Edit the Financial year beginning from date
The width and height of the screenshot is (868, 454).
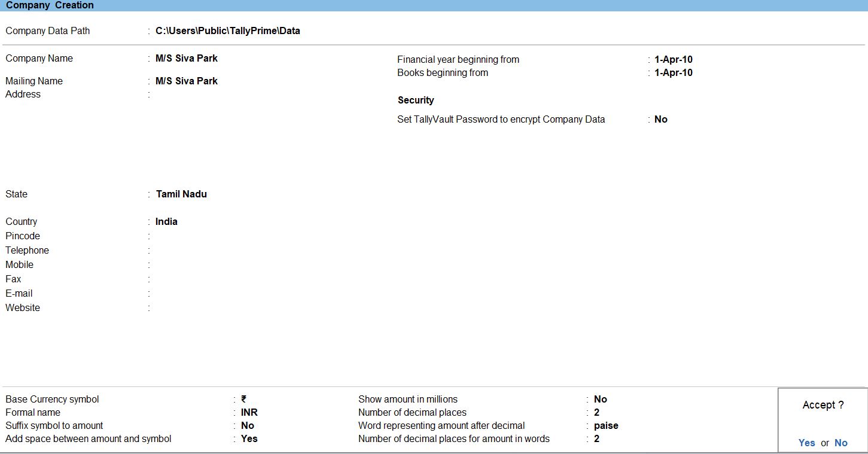(x=673, y=60)
